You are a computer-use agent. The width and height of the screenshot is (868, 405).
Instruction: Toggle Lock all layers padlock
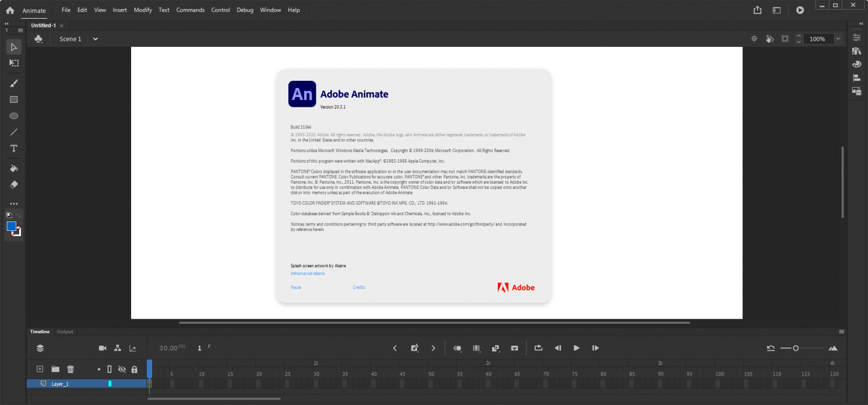[x=134, y=369]
